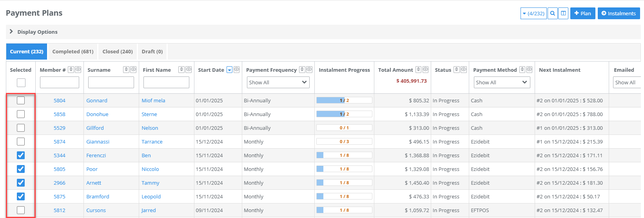Image resolution: width=644 pixels, height=218 pixels.
Task: Uncheck the Ferenczi row checkbox
Action: [21, 155]
